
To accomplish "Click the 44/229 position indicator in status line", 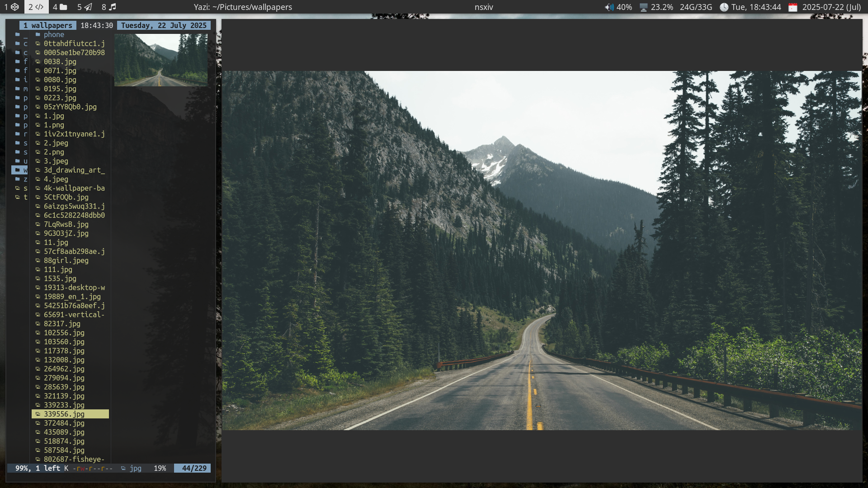I will [194, 468].
